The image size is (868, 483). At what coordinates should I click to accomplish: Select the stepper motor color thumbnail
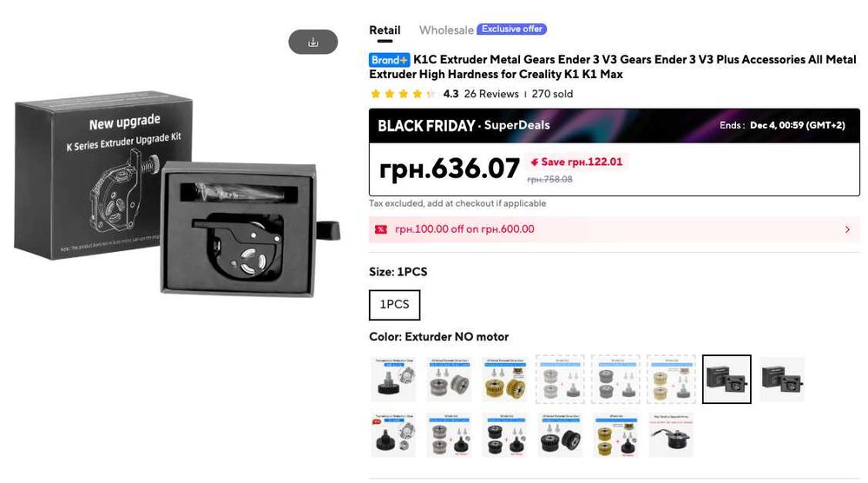(x=671, y=434)
